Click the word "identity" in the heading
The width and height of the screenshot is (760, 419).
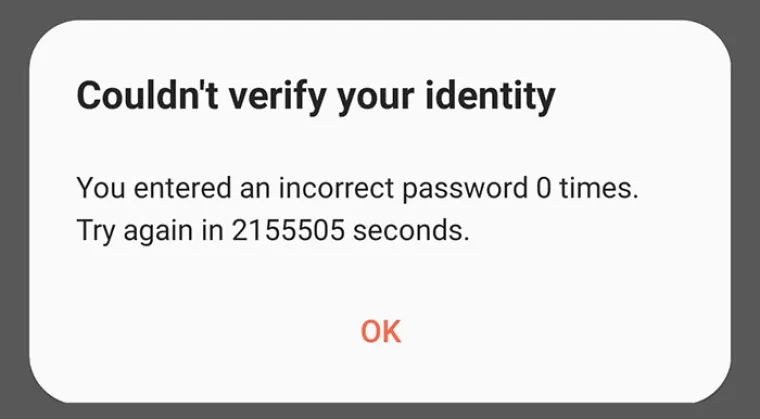click(490, 96)
